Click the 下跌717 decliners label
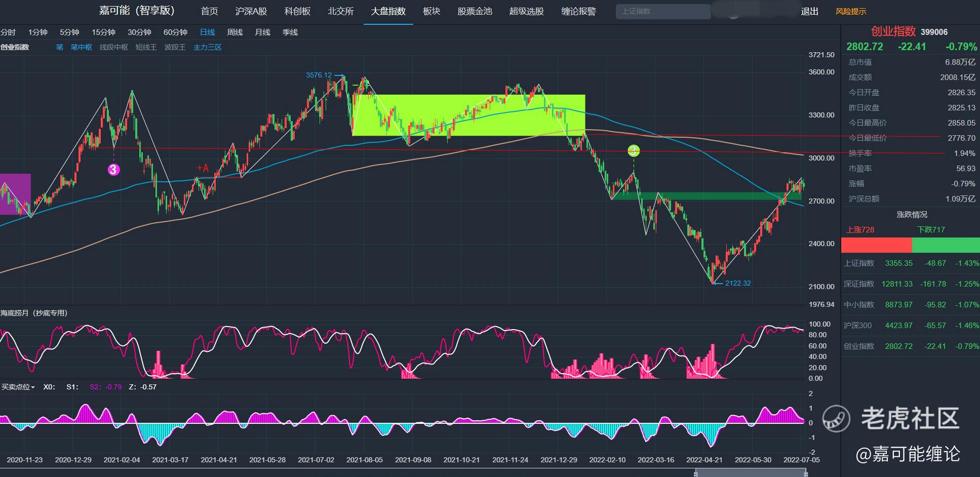The height and width of the screenshot is (477, 980). (931, 230)
